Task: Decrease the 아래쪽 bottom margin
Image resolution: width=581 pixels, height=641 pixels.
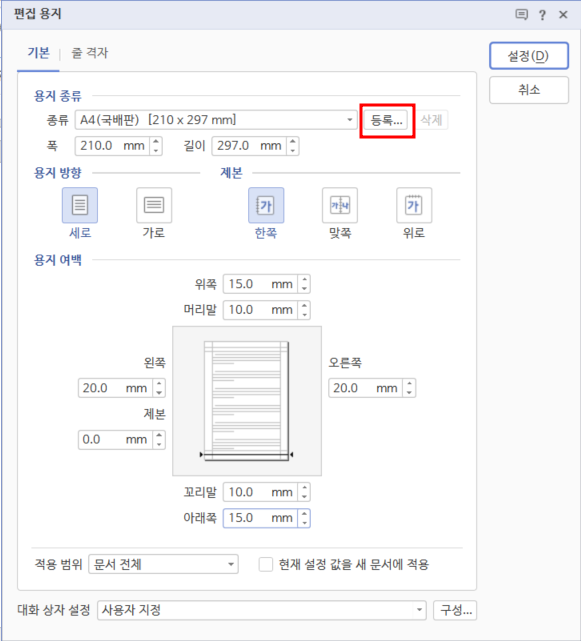Action: (304, 523)
